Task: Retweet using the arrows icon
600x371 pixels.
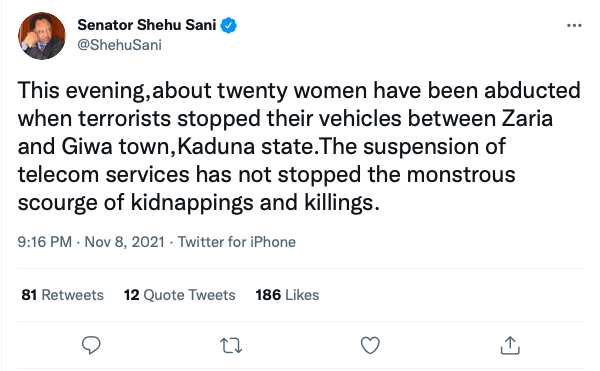Action: (x=231, y=345)
